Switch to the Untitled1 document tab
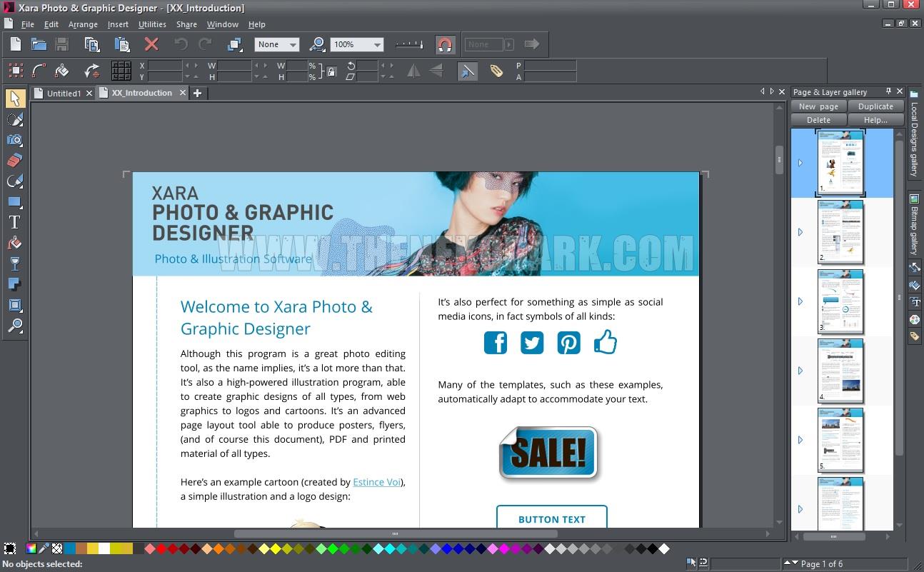Image resolution: width=924 pixels, height=572 pixels. tap(64, 93)
